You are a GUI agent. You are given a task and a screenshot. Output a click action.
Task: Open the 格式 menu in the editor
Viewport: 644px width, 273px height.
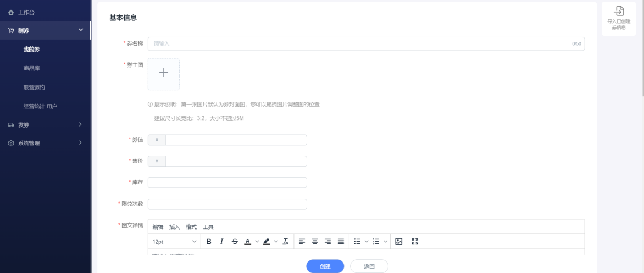click(x=191, y=227)
